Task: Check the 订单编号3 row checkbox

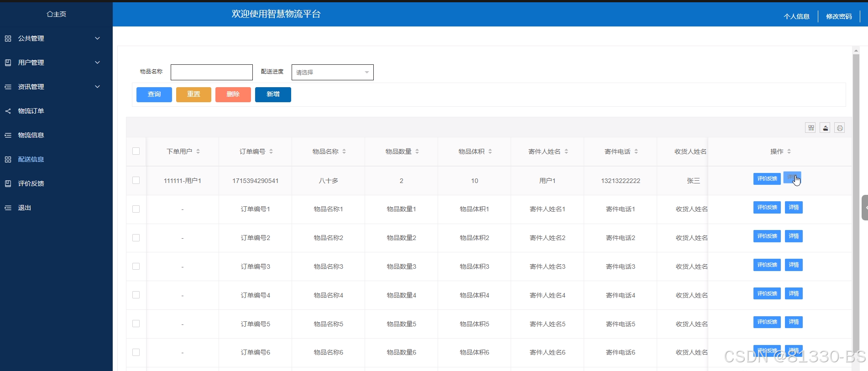Action: [x=136, y=266]
